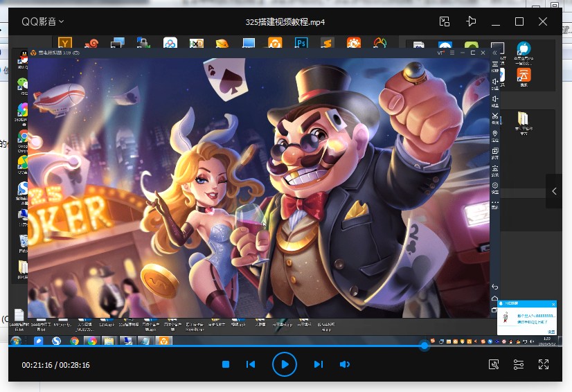Jump to the previous video
This screenshot has width=572, height=392.
click(251, 364)
